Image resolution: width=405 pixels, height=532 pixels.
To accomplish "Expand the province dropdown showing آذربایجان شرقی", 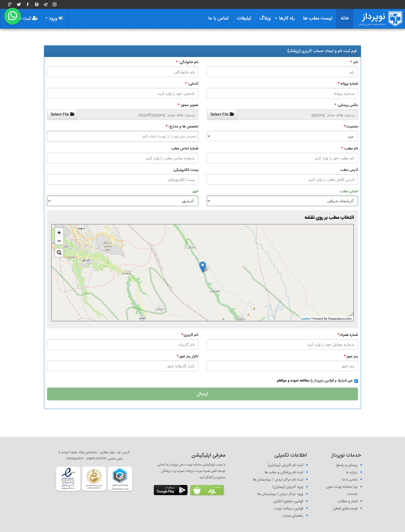I will point(282,201).
